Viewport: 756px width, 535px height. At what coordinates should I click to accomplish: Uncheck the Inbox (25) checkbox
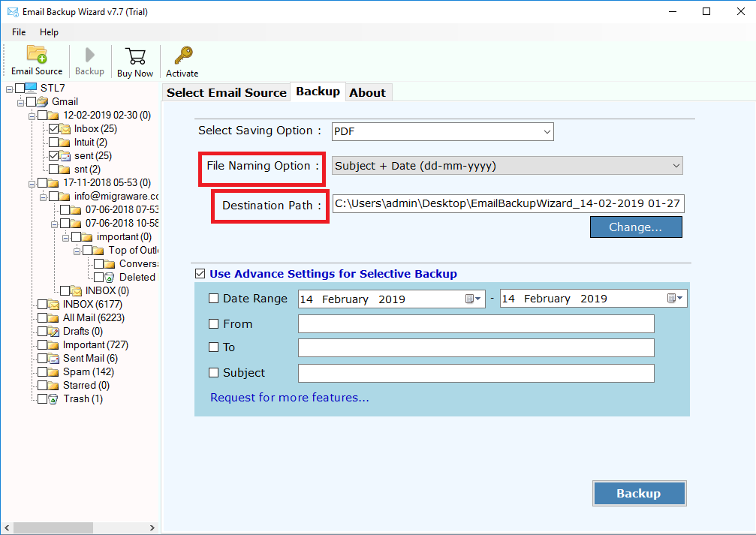[x=53, y=129]
